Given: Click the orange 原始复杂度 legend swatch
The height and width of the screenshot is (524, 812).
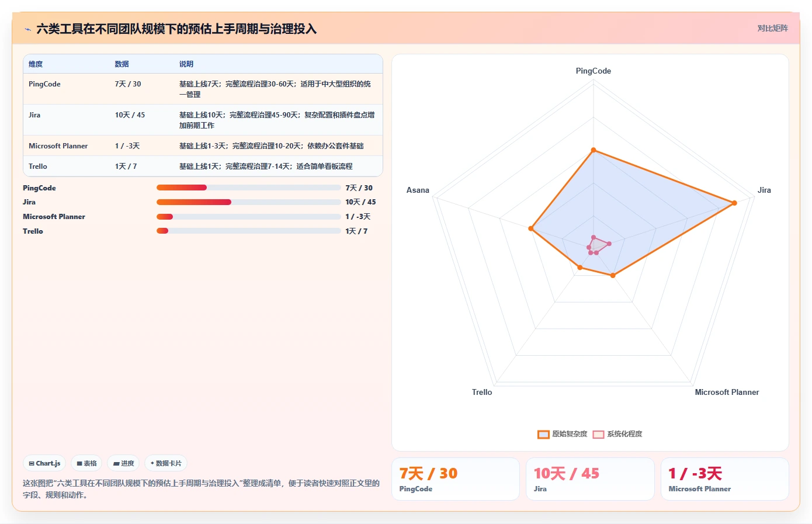Looking at the screenshot, I should [543, 434].
